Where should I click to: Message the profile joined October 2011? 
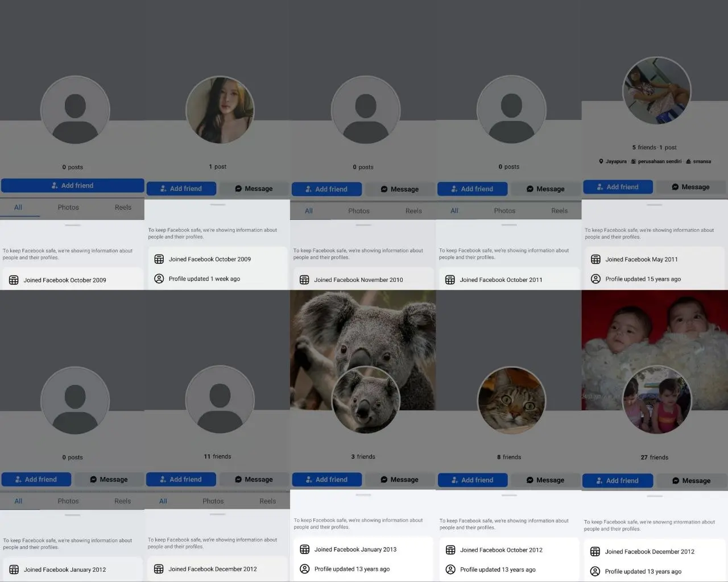click(545, 189)
